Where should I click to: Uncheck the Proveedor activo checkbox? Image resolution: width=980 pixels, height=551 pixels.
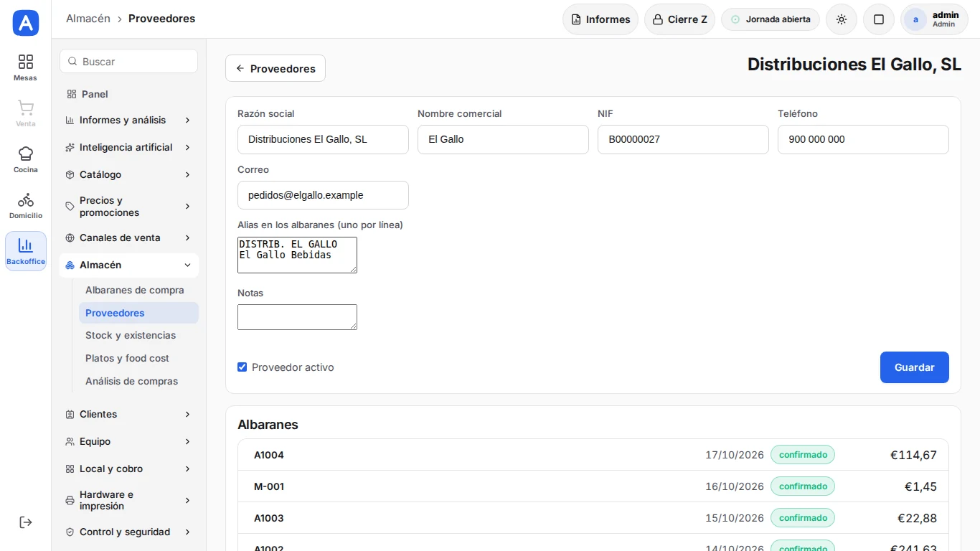coord(242,367)
